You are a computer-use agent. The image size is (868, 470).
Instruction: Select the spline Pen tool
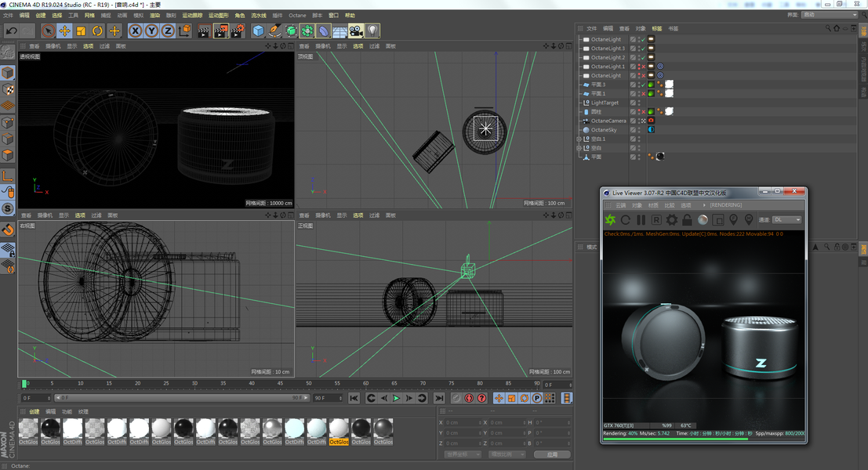[x=274, y=31]
